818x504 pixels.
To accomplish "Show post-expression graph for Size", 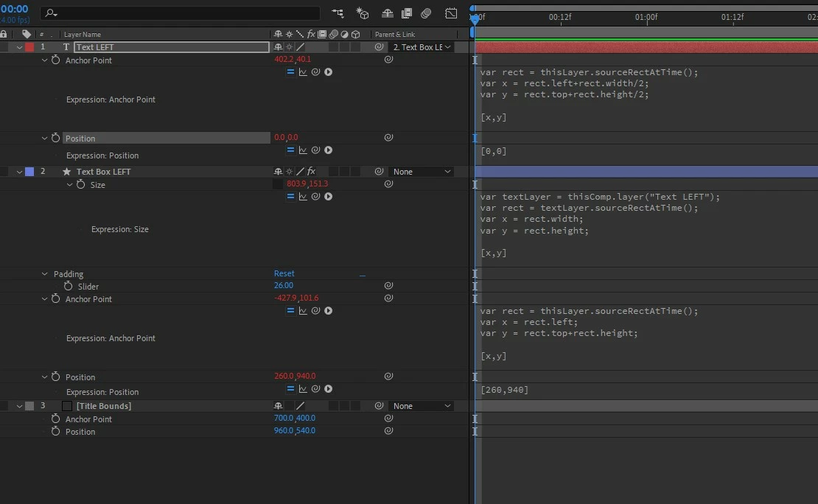I will pos(303,197).
